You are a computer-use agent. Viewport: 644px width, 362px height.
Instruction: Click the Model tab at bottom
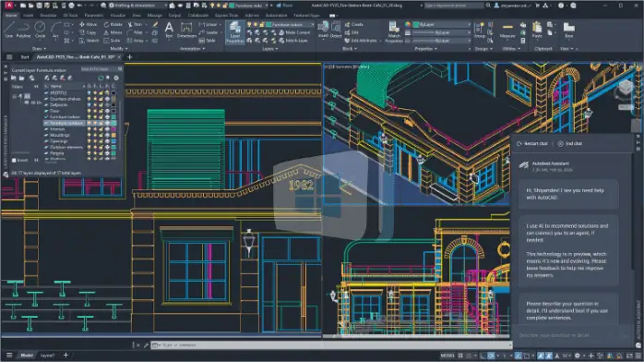point(27,356)
